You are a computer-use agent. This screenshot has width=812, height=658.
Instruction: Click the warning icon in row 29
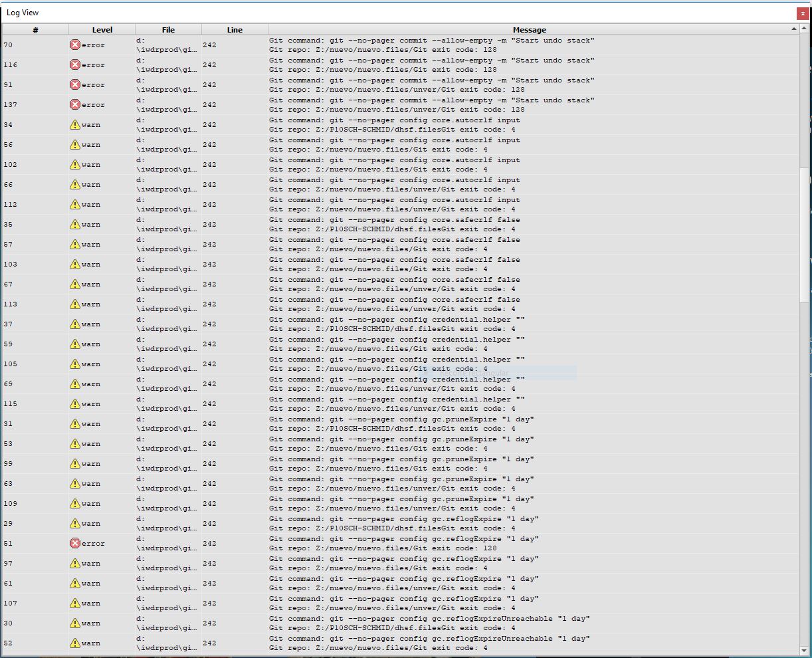(75, 524)
